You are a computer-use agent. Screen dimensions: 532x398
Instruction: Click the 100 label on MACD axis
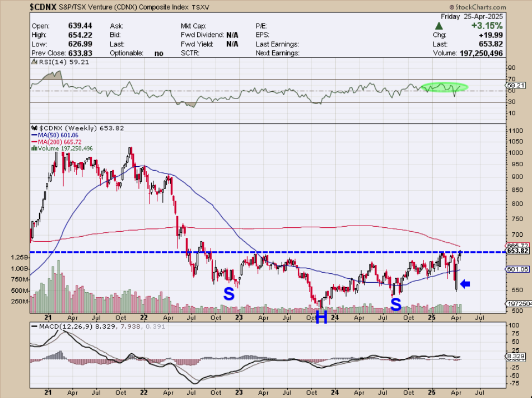click(514, 325)
